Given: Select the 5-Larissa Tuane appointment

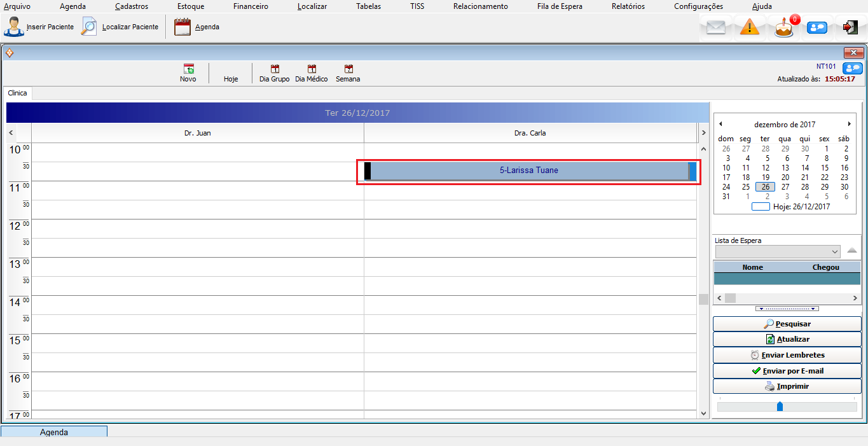Looking at the screenshot, I should (x=528, y=171).
